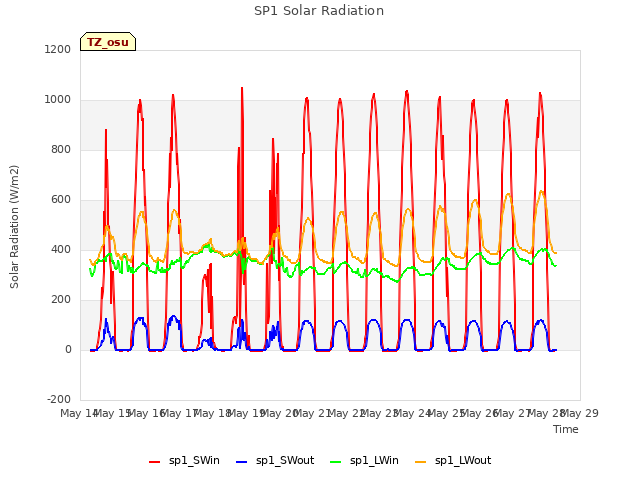The image size is (640, 480).
Task: Click the low red peak on May 18
Action: click(x=211, y=265)
